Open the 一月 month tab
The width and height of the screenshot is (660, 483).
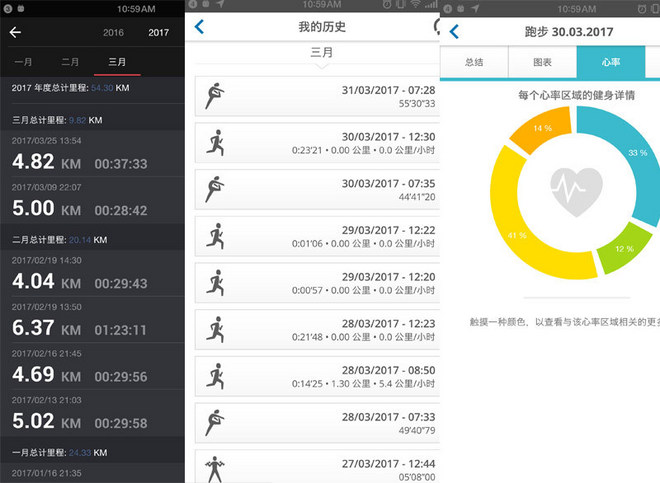(23, 62)
